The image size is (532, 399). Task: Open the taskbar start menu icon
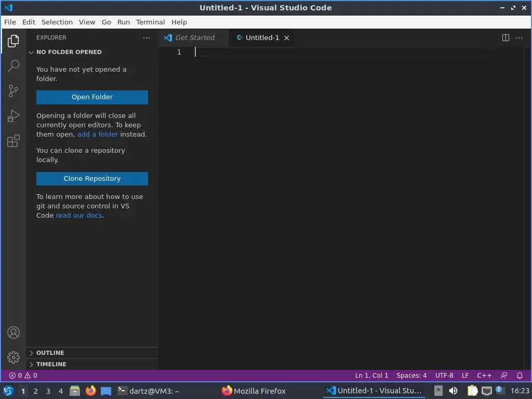click(x=8, y=391)
